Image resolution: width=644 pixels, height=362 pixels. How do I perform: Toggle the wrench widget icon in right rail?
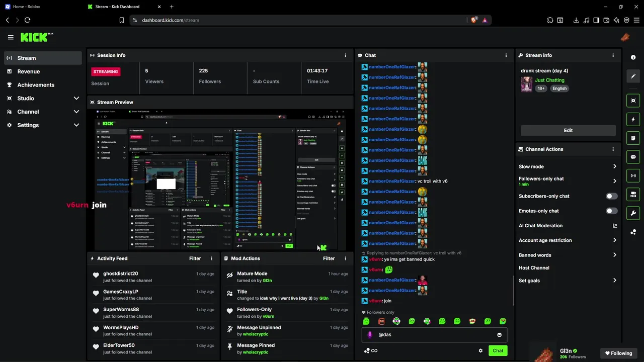tap(633, 213)
